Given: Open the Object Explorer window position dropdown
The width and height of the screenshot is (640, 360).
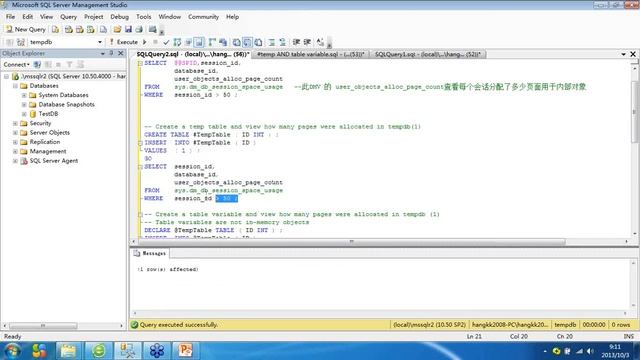Looking at the screenshot, I should [x=102, y=53].
